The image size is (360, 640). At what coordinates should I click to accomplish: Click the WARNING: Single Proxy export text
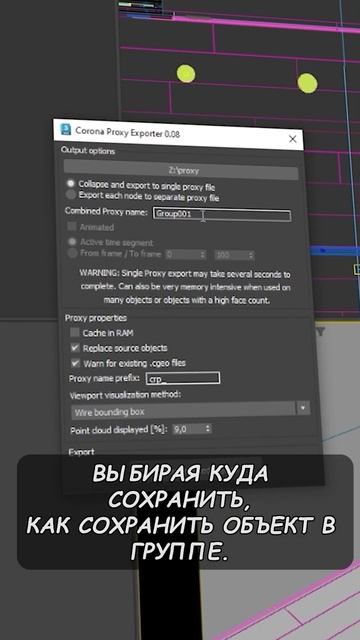coord(185,287)
